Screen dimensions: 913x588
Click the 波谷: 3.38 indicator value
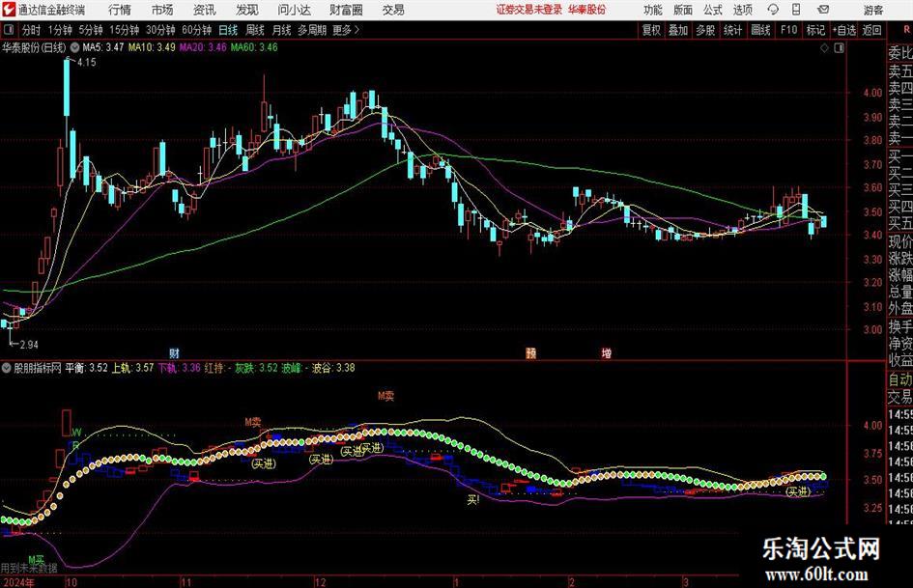[x=333, y=368]
